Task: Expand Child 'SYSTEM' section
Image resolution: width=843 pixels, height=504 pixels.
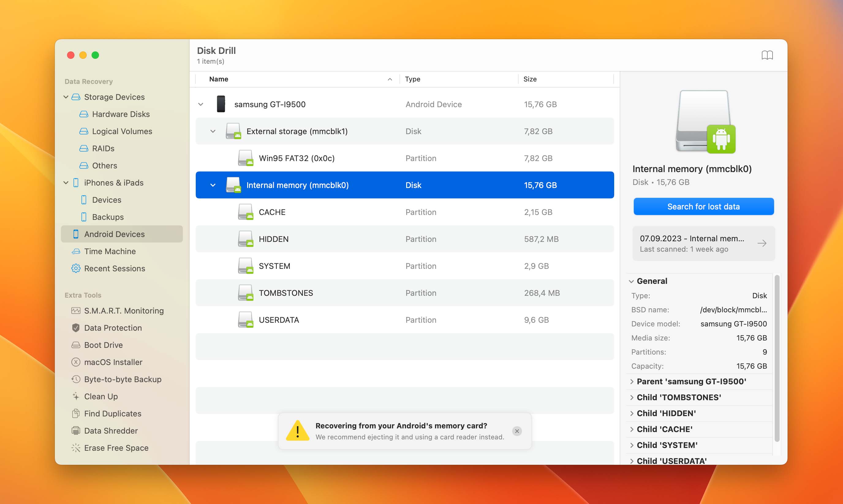Action: click(632, 445)
